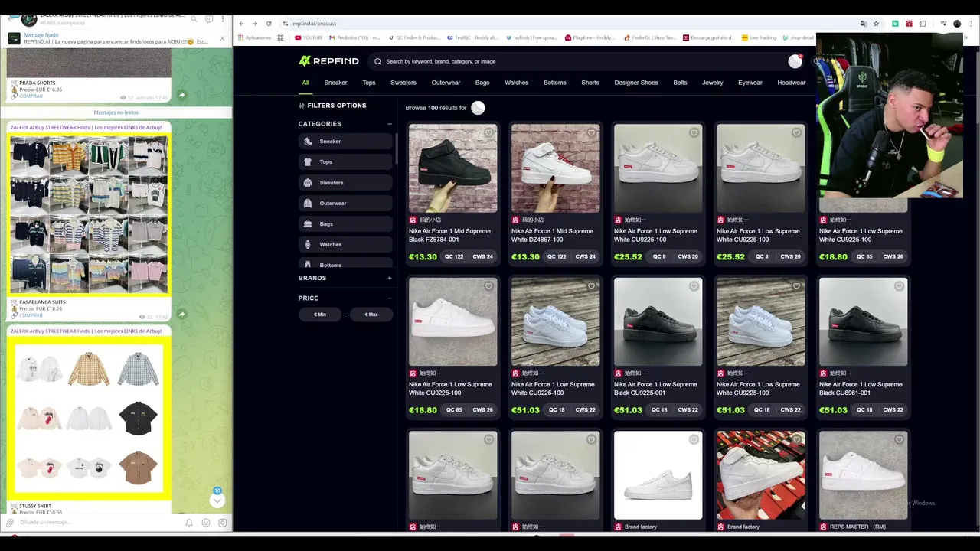
Task: Favorite the Brand factory white sneaker on white background
Action: 694,439
